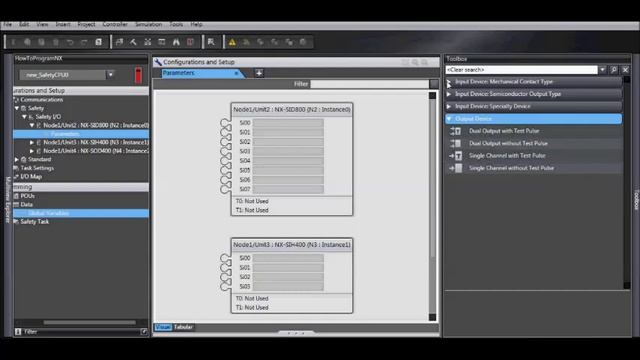Image resolution: width=640 pixels, height=360 pixels.
Task: Select Task Settings in the tree
Action: tap(37, 168)
